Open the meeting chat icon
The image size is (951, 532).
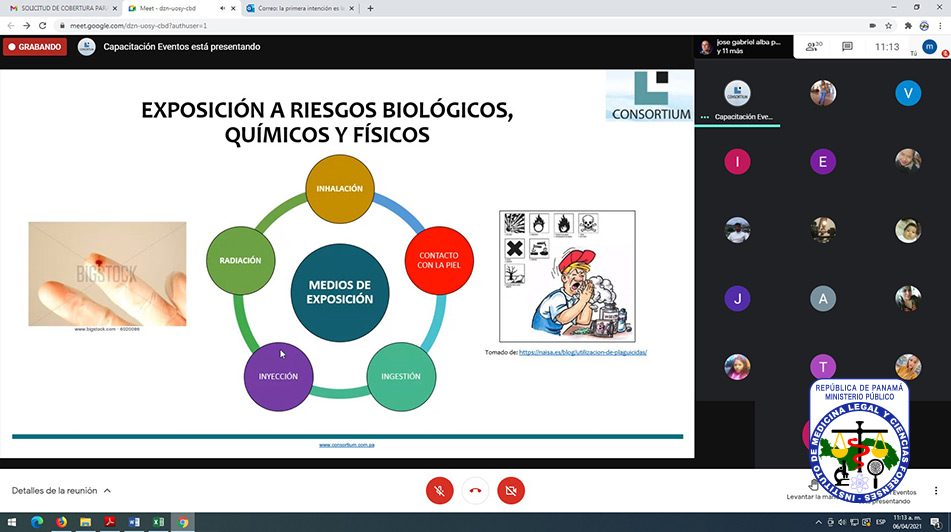[847, 47]
